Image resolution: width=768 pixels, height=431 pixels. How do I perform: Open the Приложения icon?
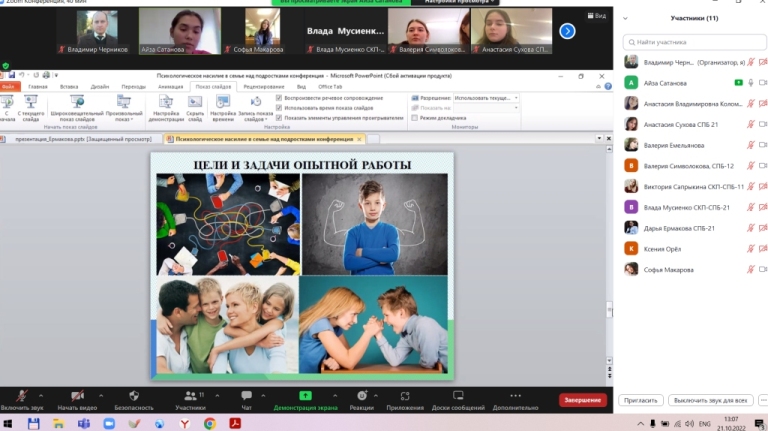click(405, 396)
